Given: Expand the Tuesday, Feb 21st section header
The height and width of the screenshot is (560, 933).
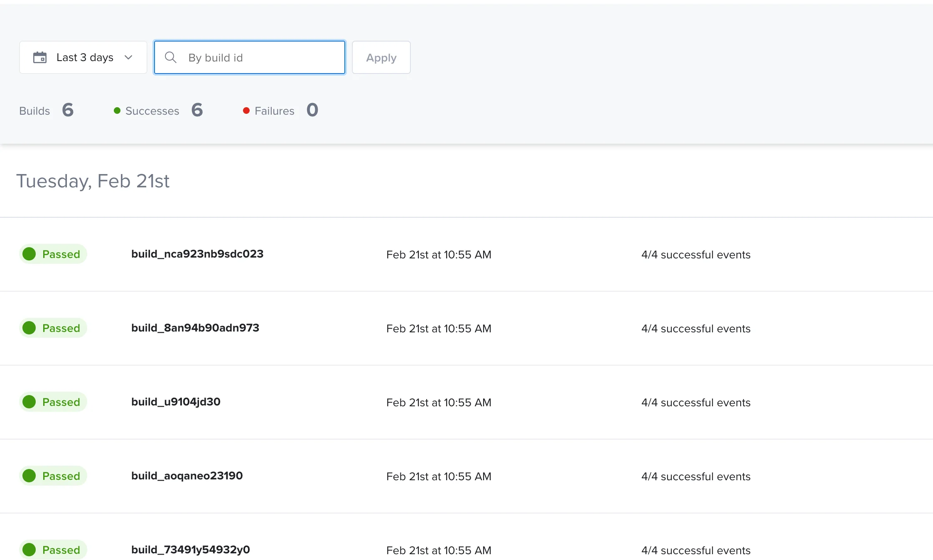Looking at the screenshot, I should (93, 181).
